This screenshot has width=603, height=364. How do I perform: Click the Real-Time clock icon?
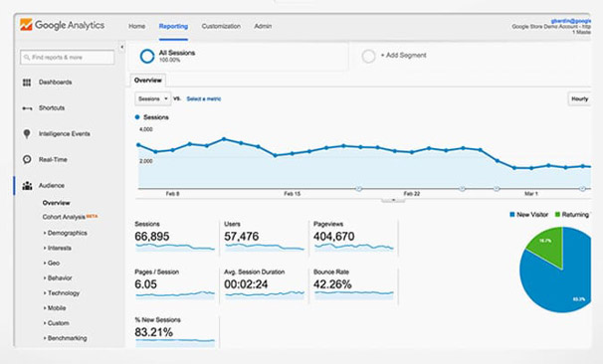27,159
